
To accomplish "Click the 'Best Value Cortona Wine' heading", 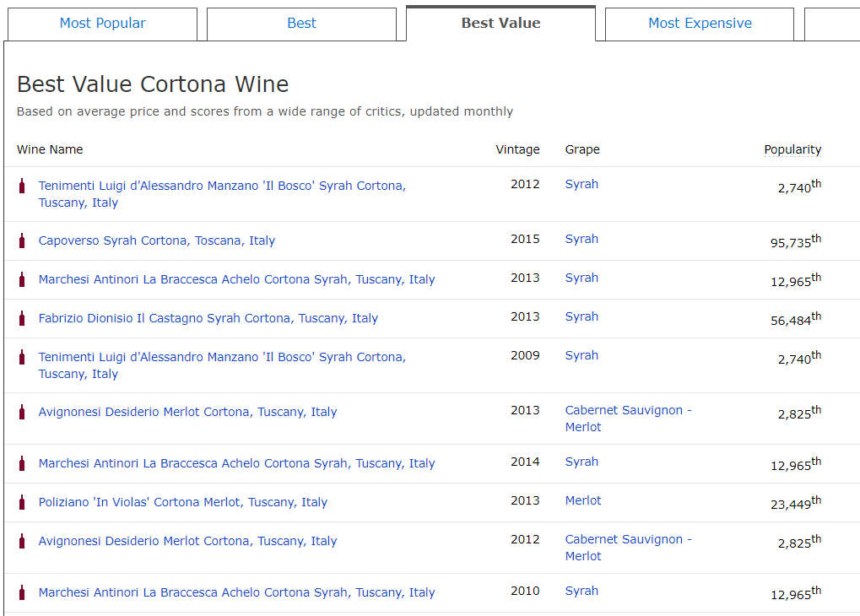I will tap(153, 84).
